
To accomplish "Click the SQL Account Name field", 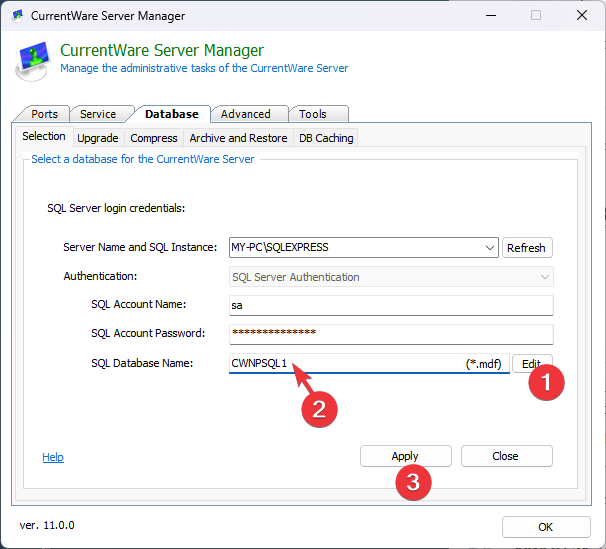I will pos(391,305).
